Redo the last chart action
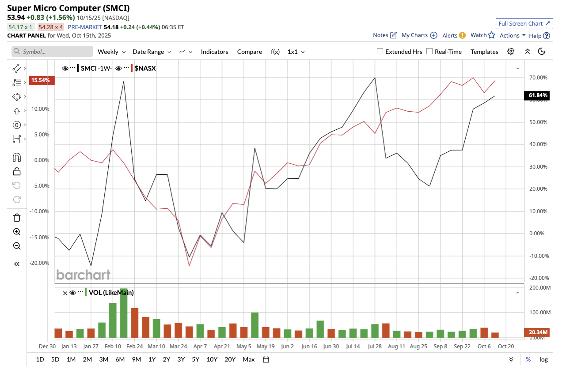 (x=17, y=200)
